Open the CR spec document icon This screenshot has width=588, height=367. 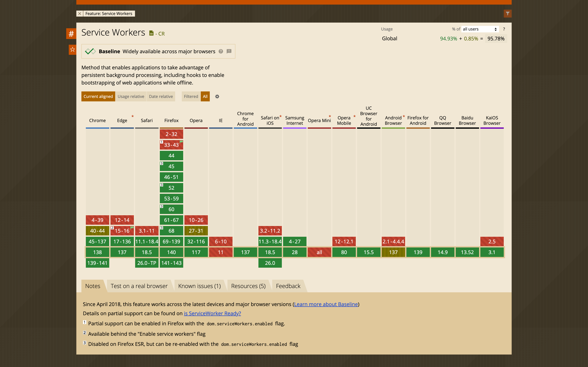(151, 33)
